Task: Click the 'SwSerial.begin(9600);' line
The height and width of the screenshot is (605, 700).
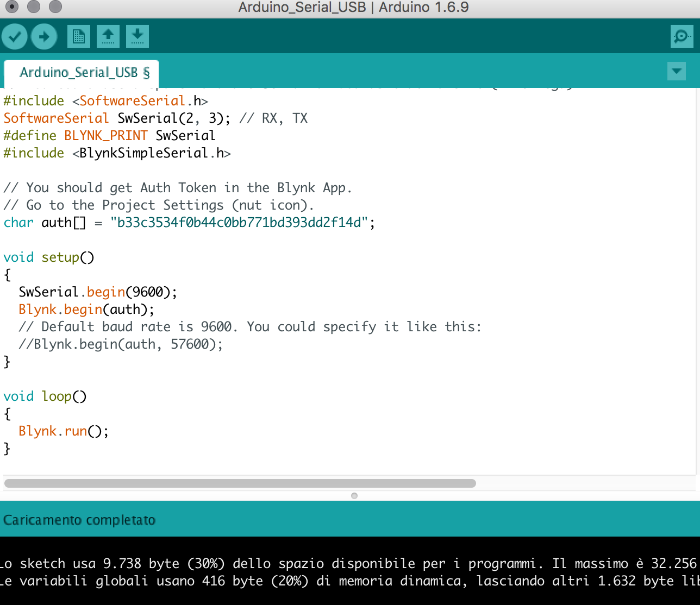Action: coord(98,292)
